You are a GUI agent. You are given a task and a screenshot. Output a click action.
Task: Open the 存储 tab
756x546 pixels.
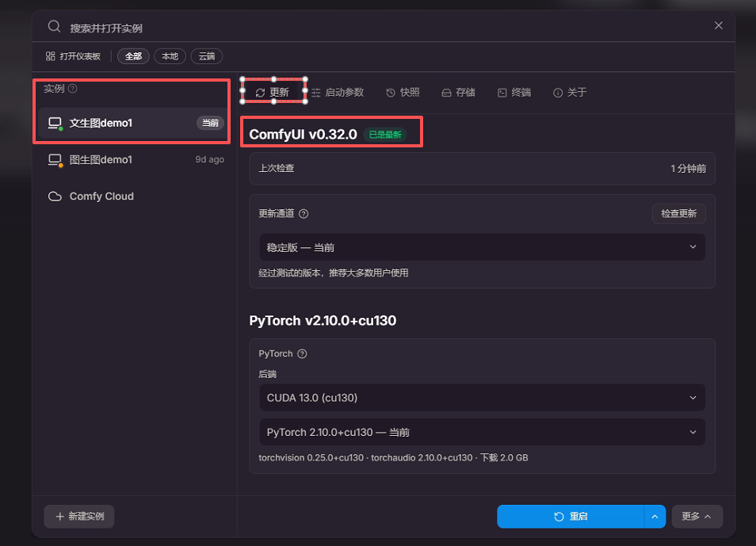pyautogui.click(x=459, y=92)
